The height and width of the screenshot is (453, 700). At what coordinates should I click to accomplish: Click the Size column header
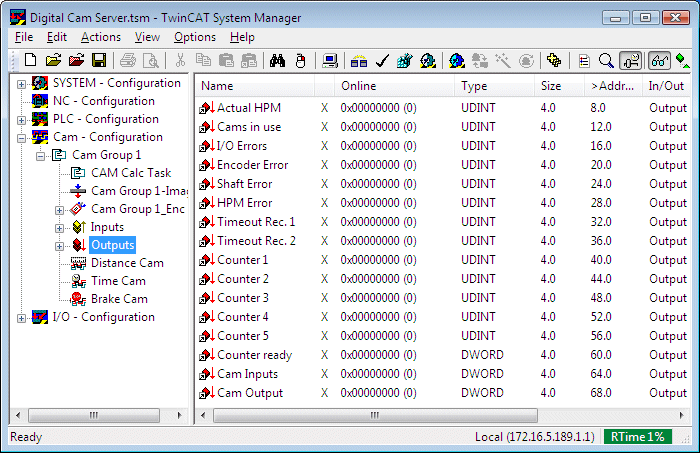[x=559, y=86]
